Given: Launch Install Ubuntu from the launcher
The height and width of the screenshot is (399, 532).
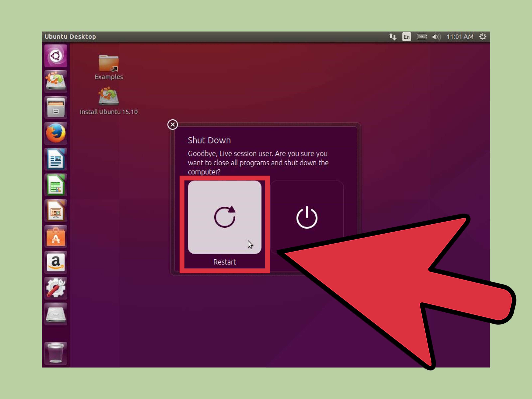Looking at the screenshot, I should [x=56, y=82].
